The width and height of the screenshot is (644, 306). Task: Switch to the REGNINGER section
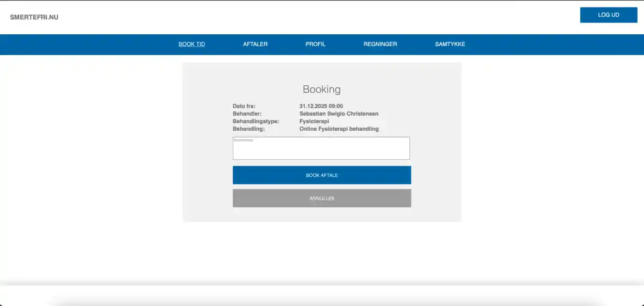click(380, 44)
